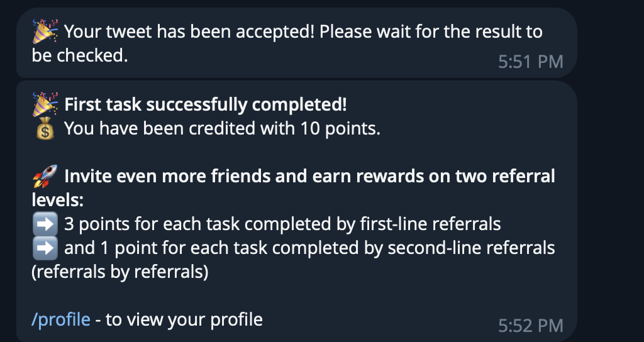Click the 'to view your profile' text
Viewport: 644px width, 342px height.
tap(184, 319)
